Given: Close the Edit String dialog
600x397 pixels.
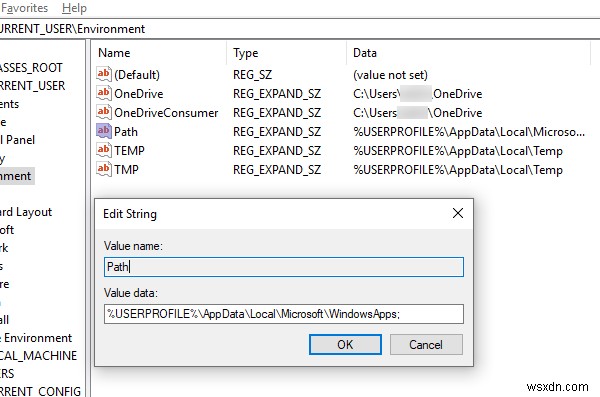Looking at the screenshot, I should pos(458,213).
